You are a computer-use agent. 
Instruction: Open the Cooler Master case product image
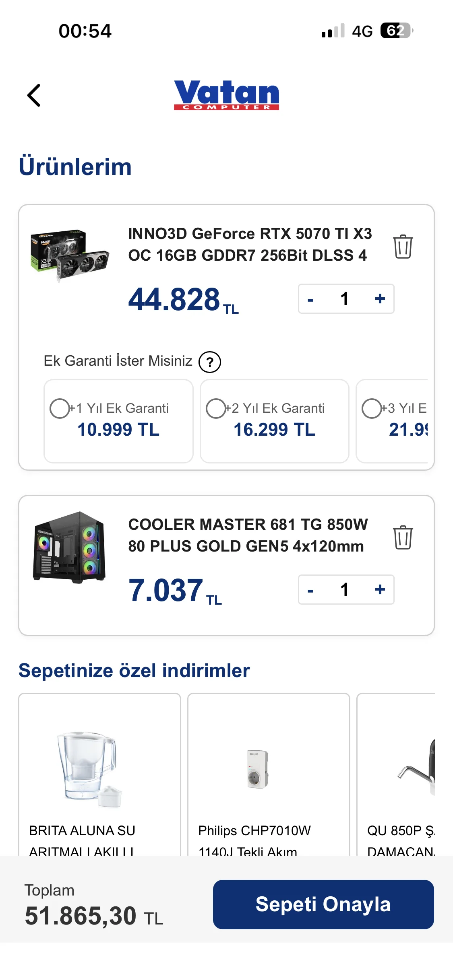tap(70, 546)
